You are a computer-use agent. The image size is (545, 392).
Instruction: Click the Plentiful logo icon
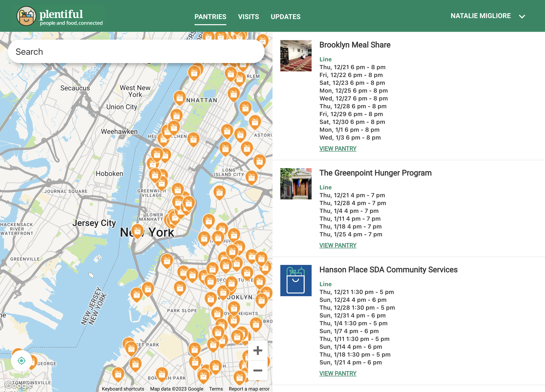click(26, 16)
